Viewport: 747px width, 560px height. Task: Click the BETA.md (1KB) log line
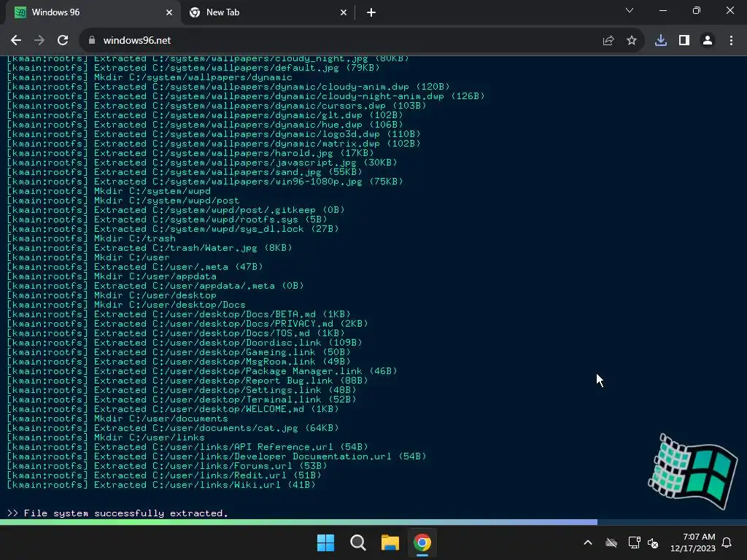[179, 314]
